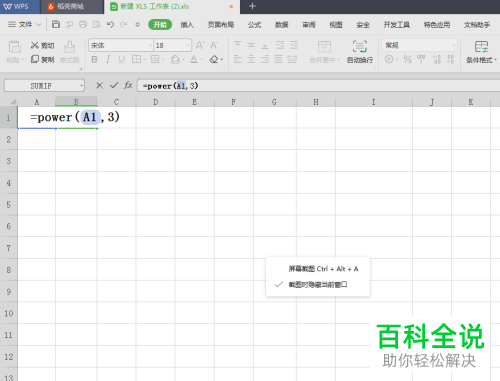The width and height of the screenshot is (500, 381).
Task: Open the 插入 (Insert) ribbon tab
Action: pos(187,25)
